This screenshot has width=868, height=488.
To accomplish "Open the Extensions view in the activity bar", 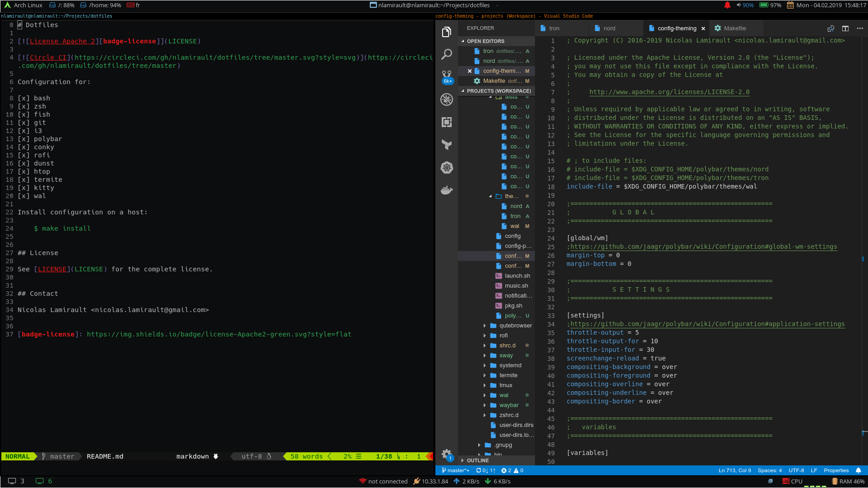I will (447, 122).
